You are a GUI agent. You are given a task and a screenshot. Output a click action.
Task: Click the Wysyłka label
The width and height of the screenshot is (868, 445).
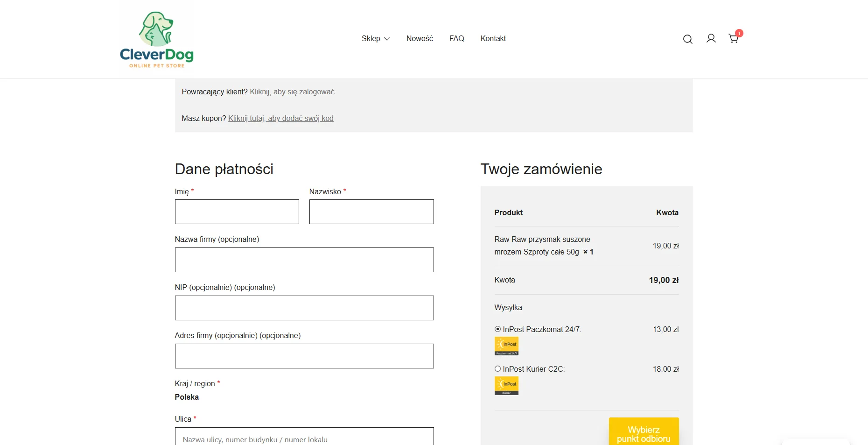click(508, 308)
